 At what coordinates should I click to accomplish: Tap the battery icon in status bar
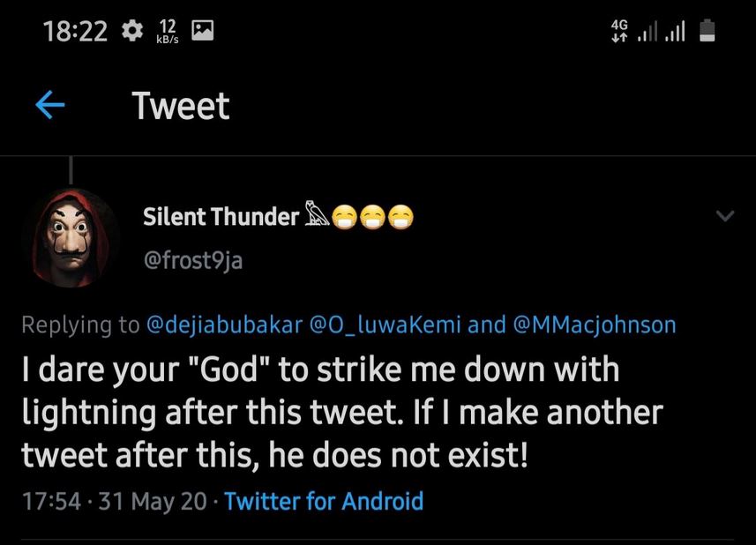tap(707, 32)
